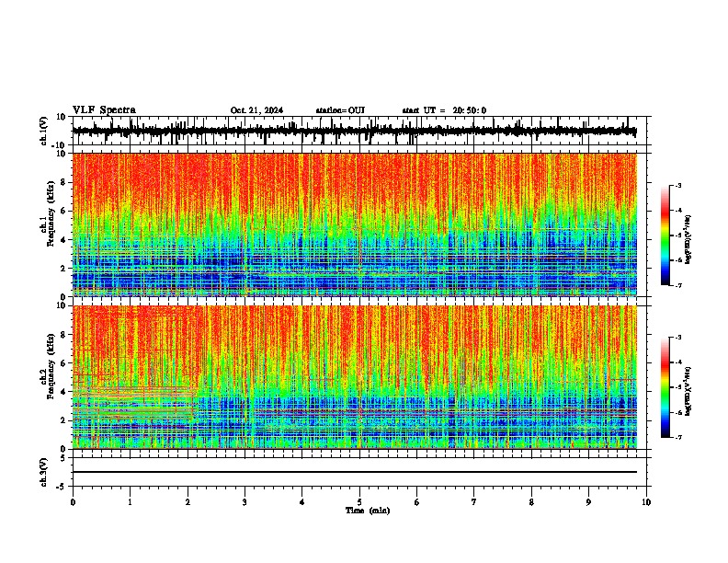Select the 'start UT = 20:50:0' text
This screenshot has height=563, width=728.
(444, 110)
